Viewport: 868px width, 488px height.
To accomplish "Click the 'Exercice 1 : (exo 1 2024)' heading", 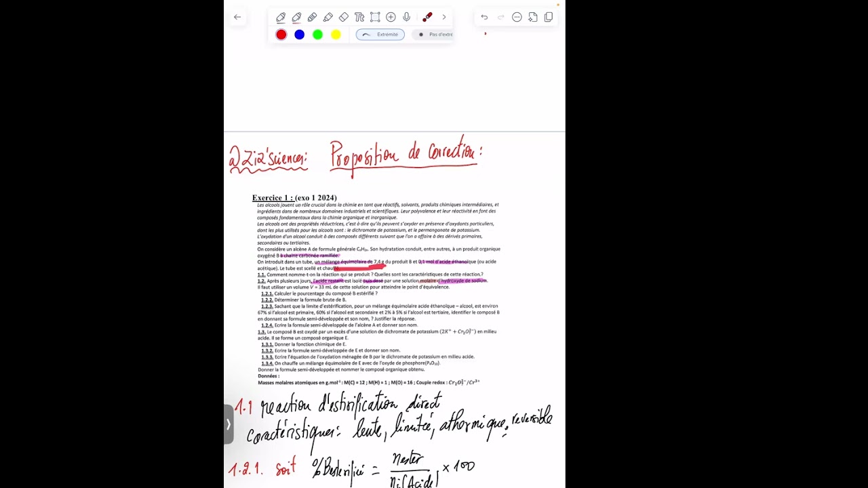I will point(294,198).
